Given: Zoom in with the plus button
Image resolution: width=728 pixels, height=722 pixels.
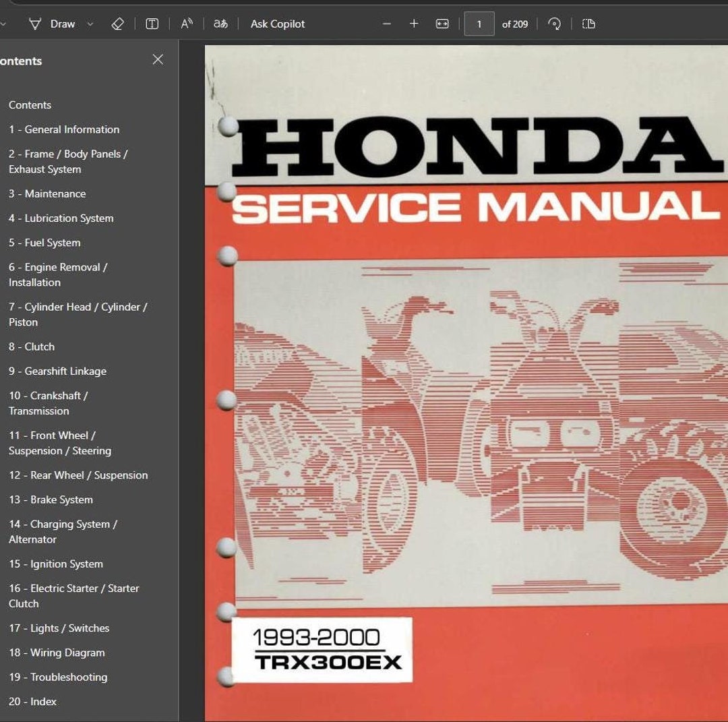Looking at the screenshot, I should pos(414,24).
